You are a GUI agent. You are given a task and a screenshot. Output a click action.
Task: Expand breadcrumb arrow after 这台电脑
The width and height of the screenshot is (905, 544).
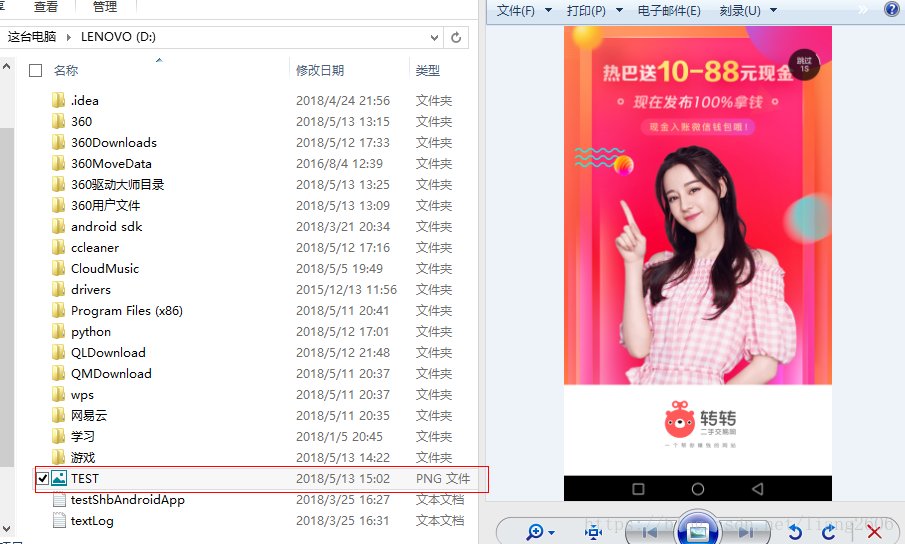(69, 37)
